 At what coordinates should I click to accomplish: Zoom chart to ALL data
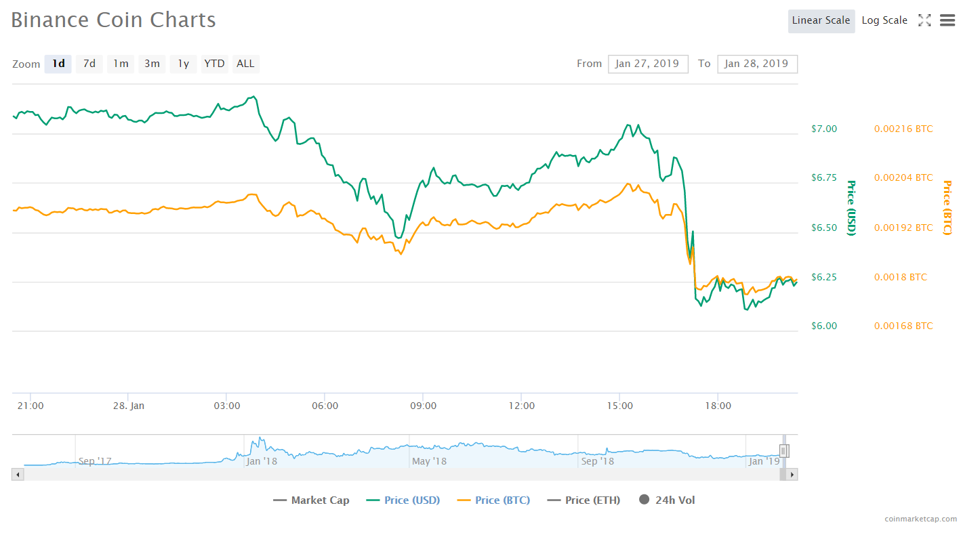tap(245, 64)
